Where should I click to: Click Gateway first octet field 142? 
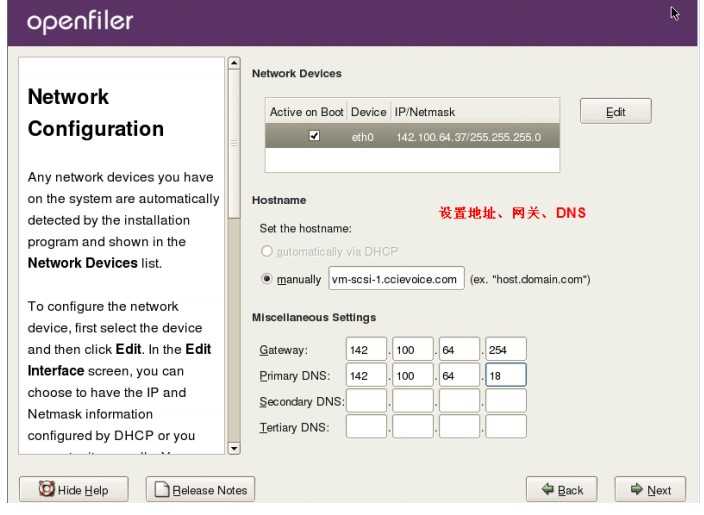coord(366,349)
